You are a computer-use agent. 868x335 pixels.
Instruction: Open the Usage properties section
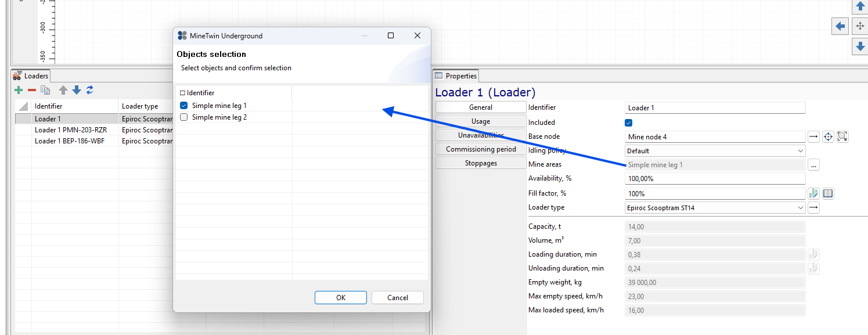point(481,121)
